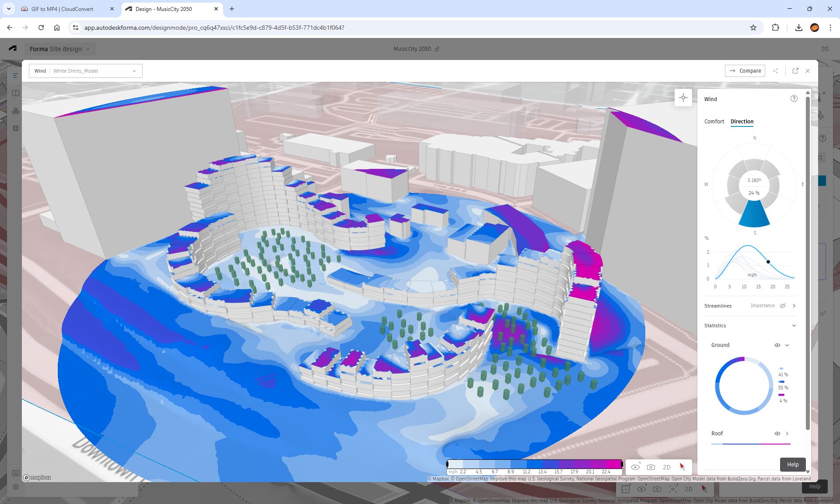
Task: Open view visibility options eye icon
Action: click(x=635, y=467)
